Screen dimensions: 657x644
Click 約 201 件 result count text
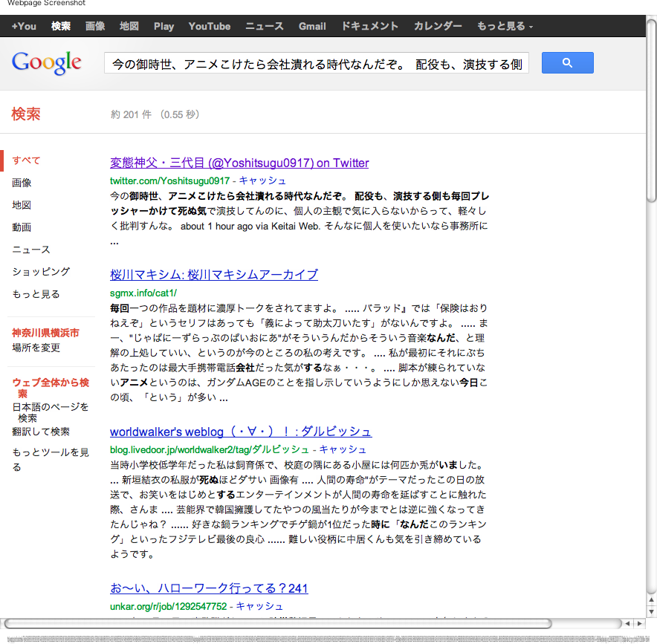click(x=131, y=114)
